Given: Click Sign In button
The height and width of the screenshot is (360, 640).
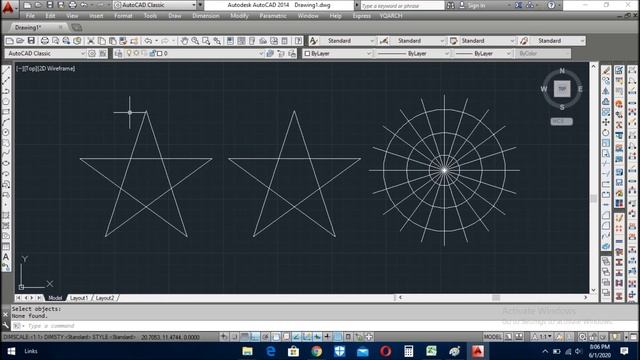Looking at the screenshot, I should click(x=472, y=5).
